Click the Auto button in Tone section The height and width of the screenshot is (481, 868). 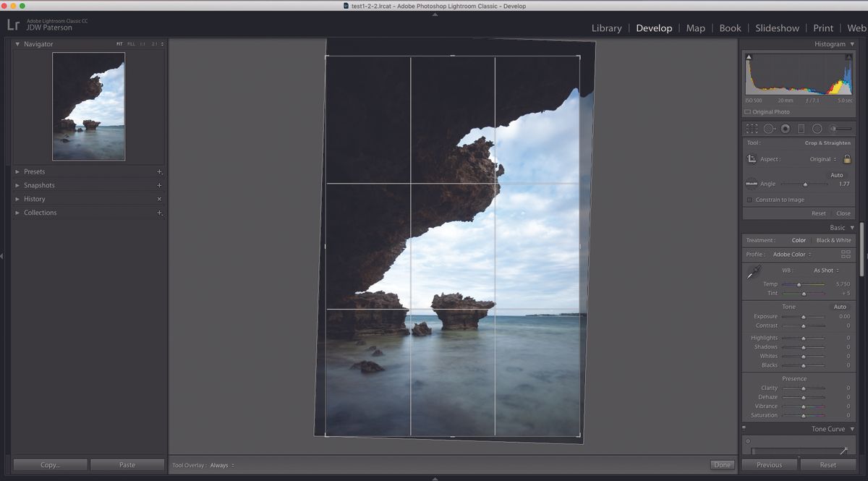pos(840,307)
